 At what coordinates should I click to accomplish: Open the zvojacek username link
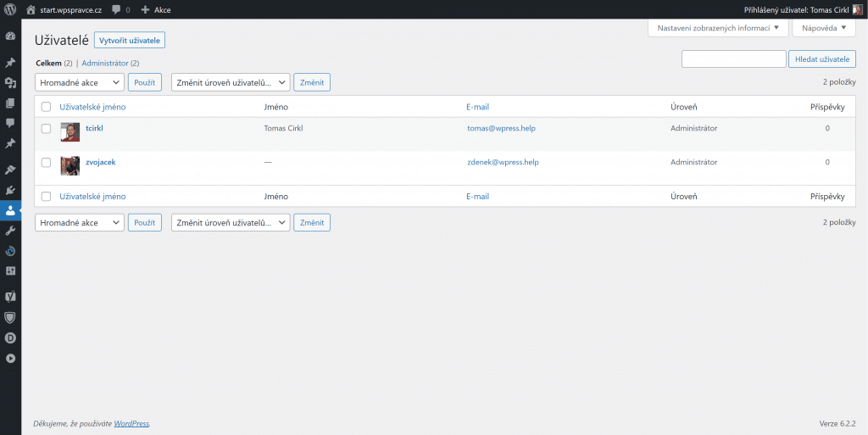click(101, 162)
